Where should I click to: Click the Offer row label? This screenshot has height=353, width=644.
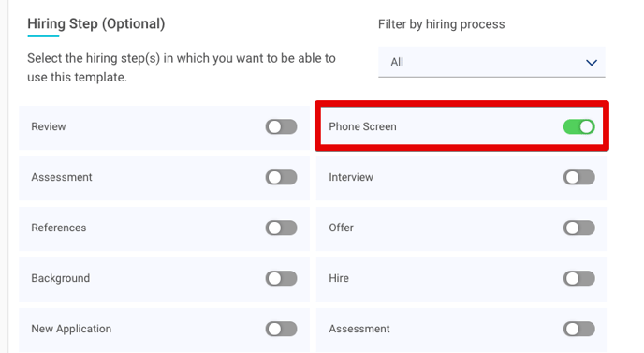[341, 228]
